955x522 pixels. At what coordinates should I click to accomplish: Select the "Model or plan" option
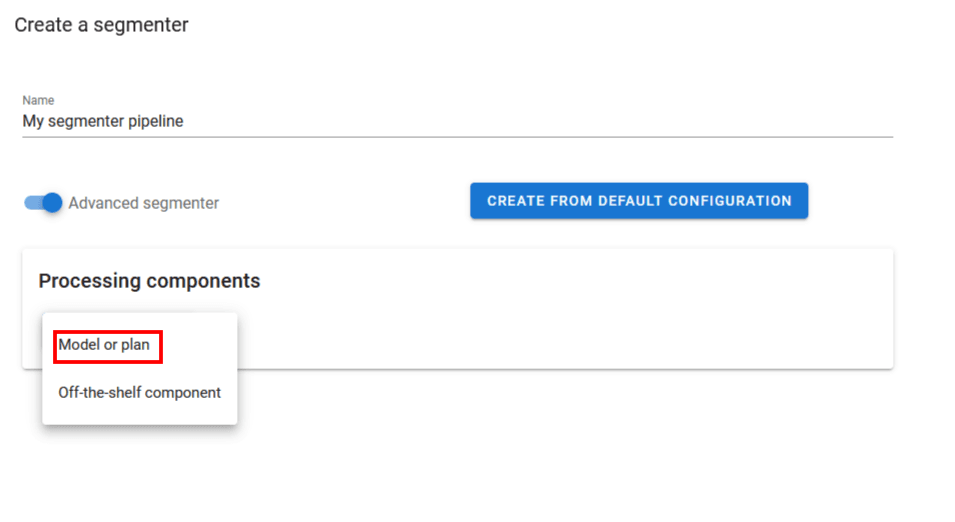coord(104,345)
